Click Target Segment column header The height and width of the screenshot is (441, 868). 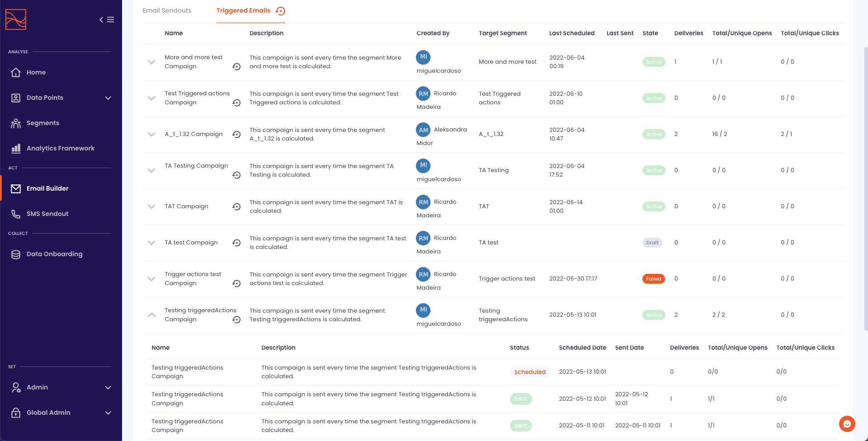click(503, 33)
